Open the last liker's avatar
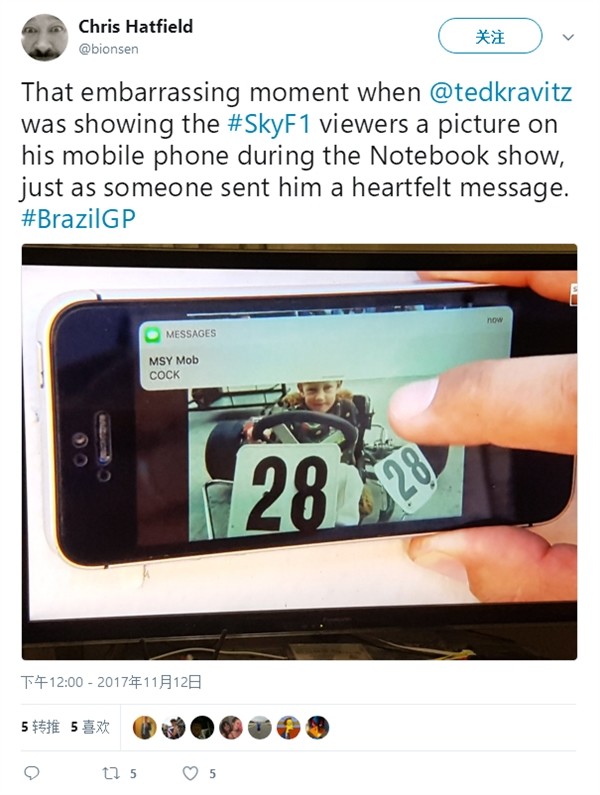Screen dimensions: 600x795 [x=317, y=728]
